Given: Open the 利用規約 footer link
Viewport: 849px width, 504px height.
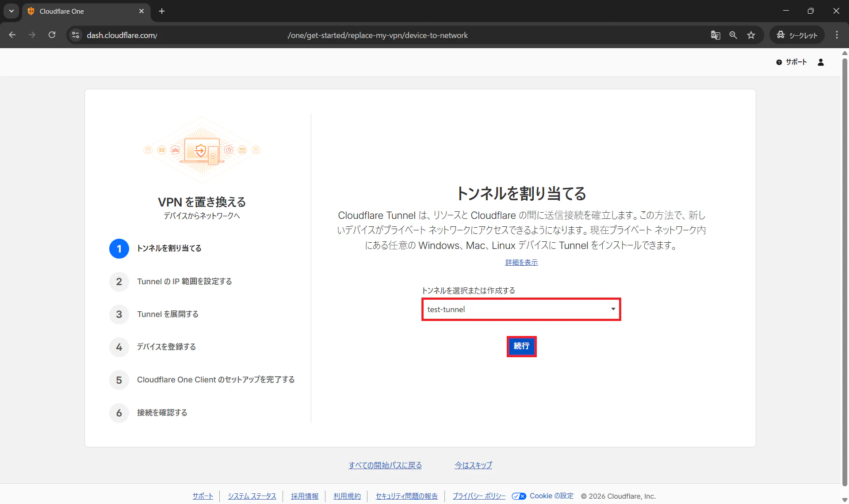Looking at the screenshot, I should [x=347, y=496].
